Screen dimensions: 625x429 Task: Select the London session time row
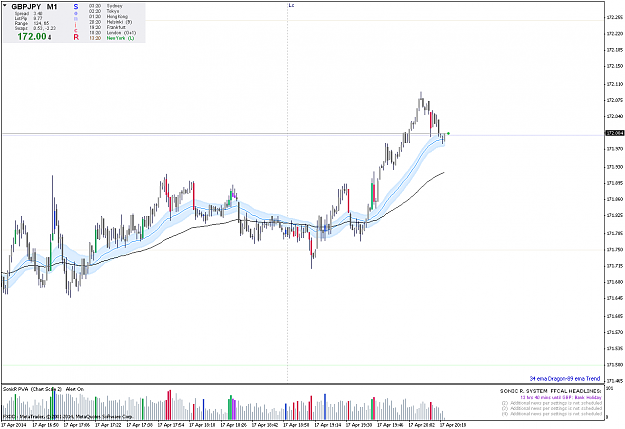(112, 33)
